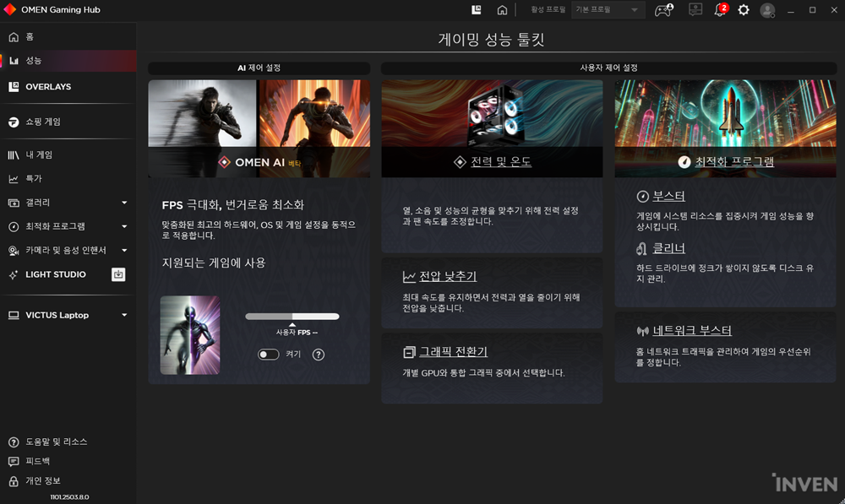Expand the 최적화 프로그램 sidebar arrow
The height and width of the screenshot is (504, 845).
pyautogui.click(x=124, y=226)
